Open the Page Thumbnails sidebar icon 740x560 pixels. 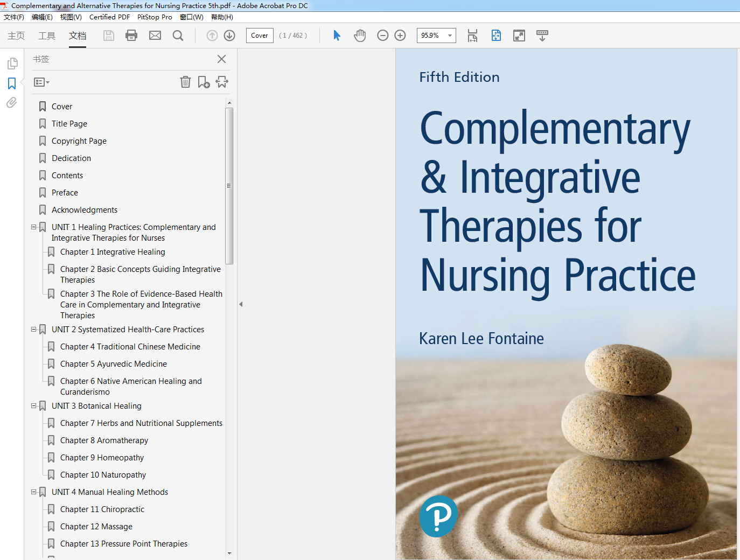[12, 64]
